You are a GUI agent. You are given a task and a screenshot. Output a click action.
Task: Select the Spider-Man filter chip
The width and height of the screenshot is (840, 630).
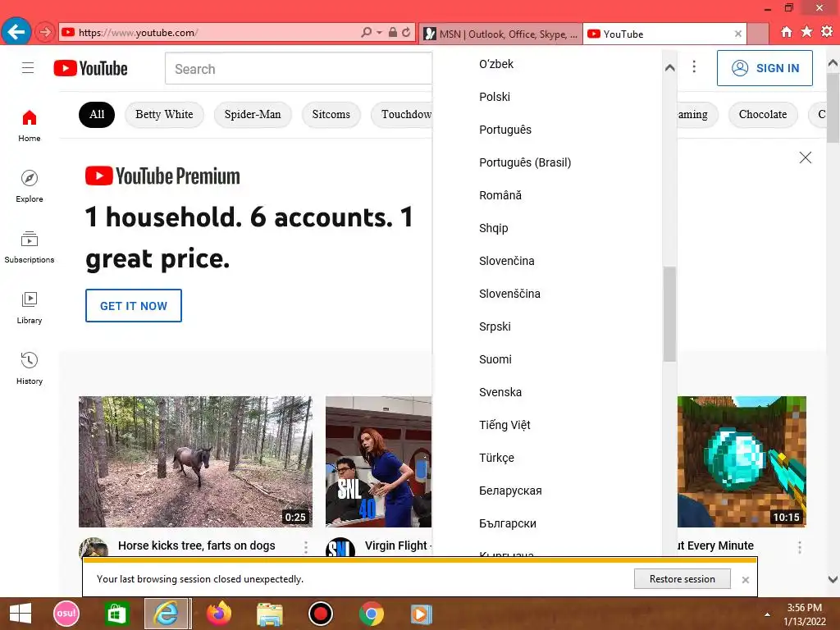pos(253,115)
